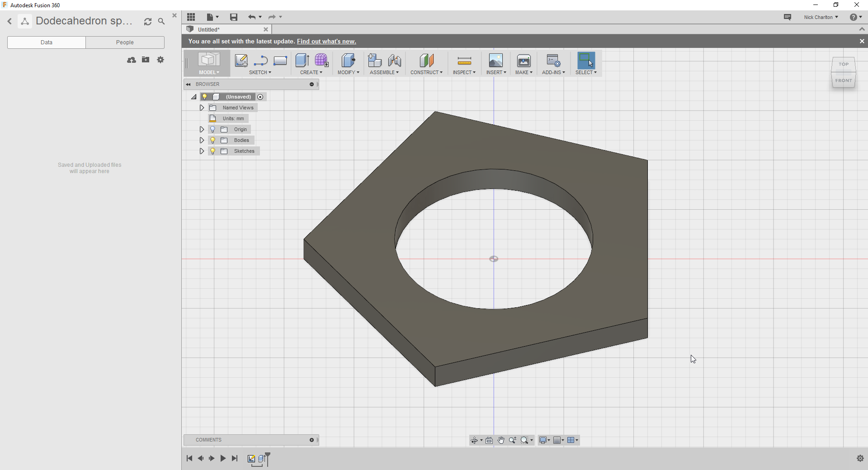The height and width of the screenshot is (470, 868).
Task: Select the Measure inspect tool
Action: click(464, 61)
